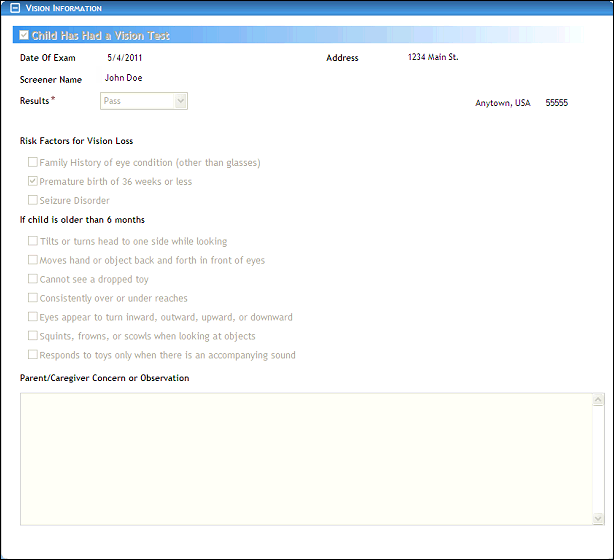Check Eyes appear to turn inward option
The image size is (614, 560).
pyautogui.click(x=33, y=317)
